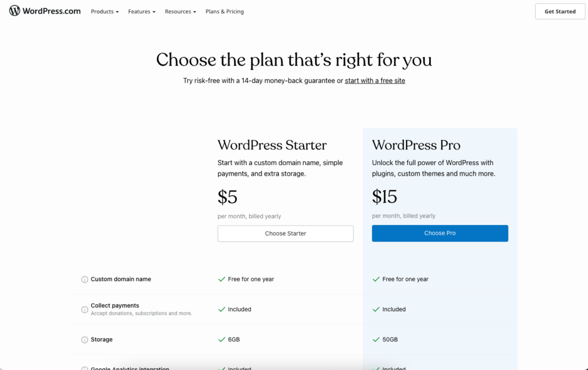
Task: Click the Collect payments feature label
Action: tap(115, 306)
